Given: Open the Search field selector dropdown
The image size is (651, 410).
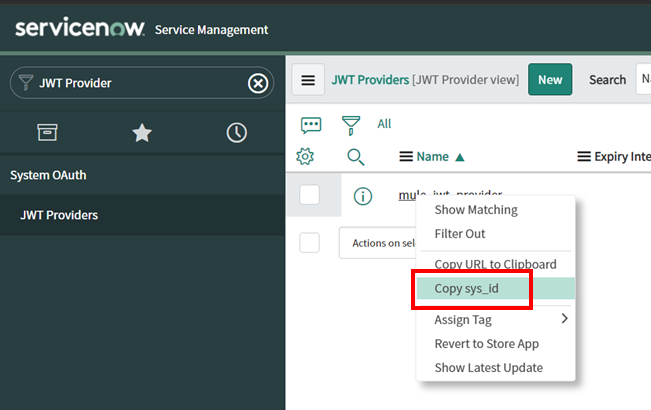Looking at the screenshot, I should click(643, 80).
